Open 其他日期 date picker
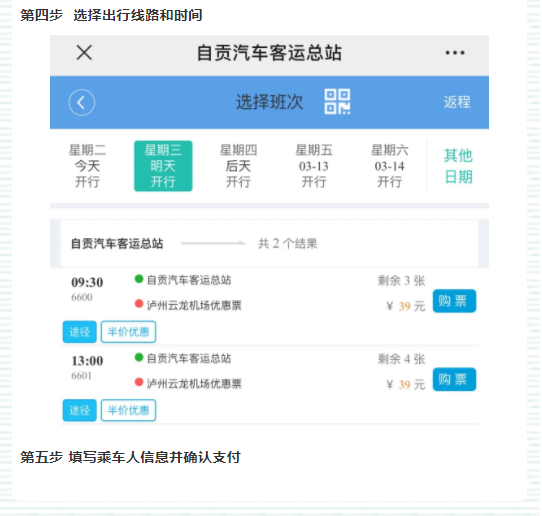Screen dimensions: 542x516 [458, 166]
